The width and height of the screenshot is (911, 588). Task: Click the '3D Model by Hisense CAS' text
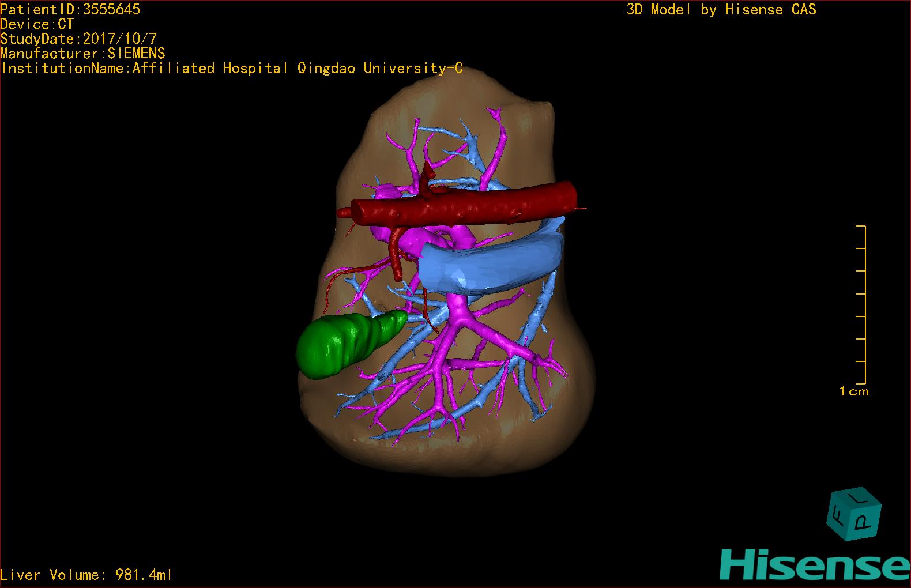721,10
